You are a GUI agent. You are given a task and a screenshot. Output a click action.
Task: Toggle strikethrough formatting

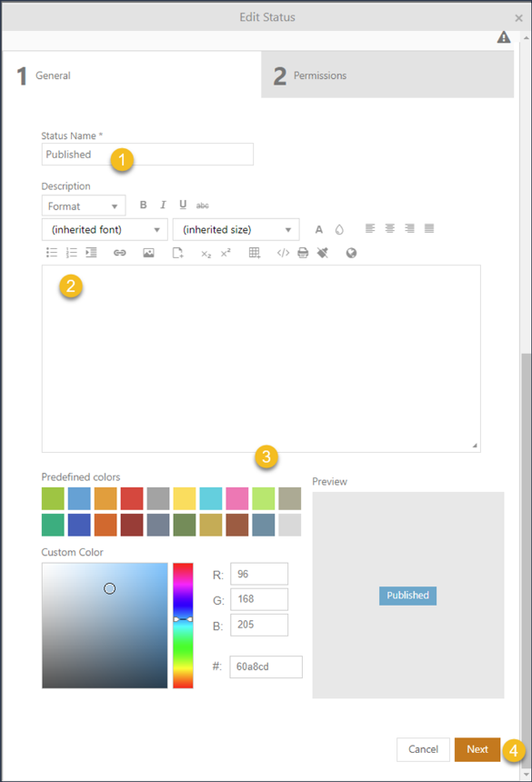click(x=203, y=206)
